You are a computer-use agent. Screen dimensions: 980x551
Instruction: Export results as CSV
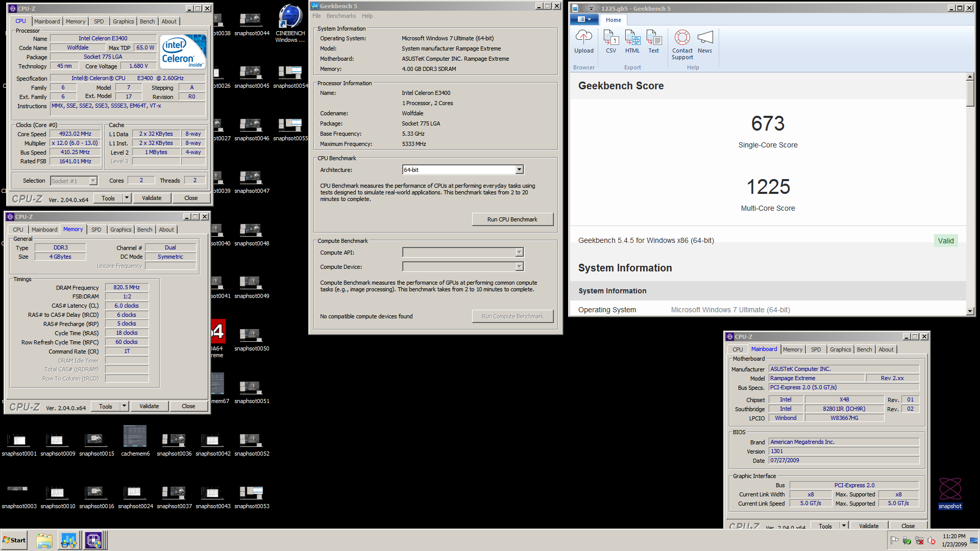coord(610,42)
